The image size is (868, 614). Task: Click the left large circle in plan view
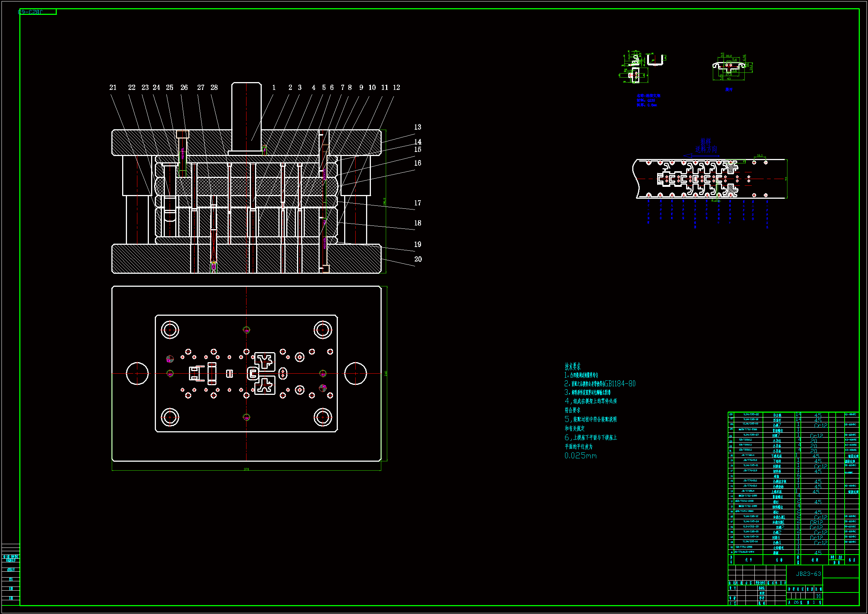pos(137,373)
